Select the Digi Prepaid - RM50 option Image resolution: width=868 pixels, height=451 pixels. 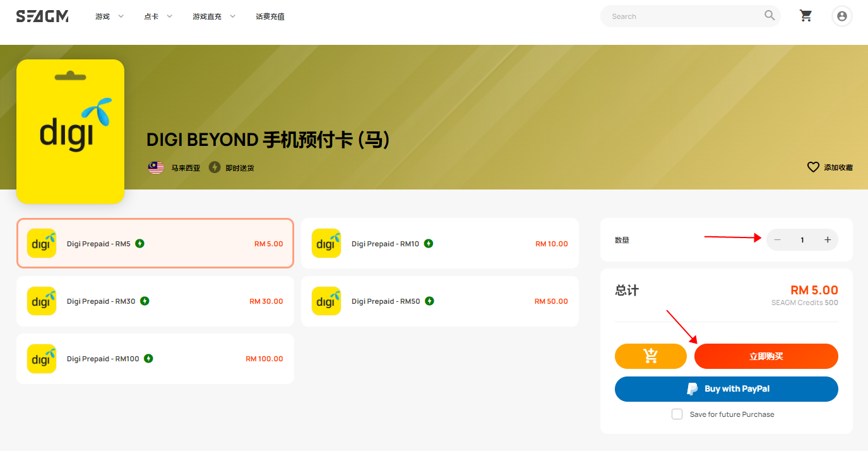coord(440,301)
